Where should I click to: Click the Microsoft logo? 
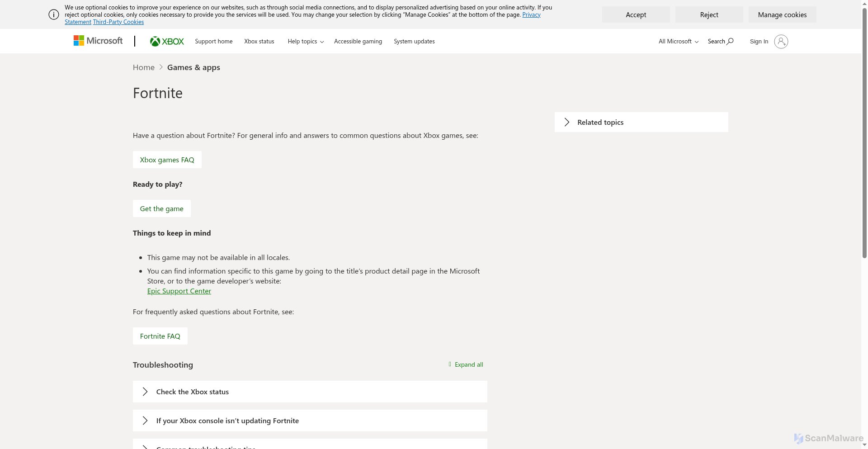click(98, 41)
